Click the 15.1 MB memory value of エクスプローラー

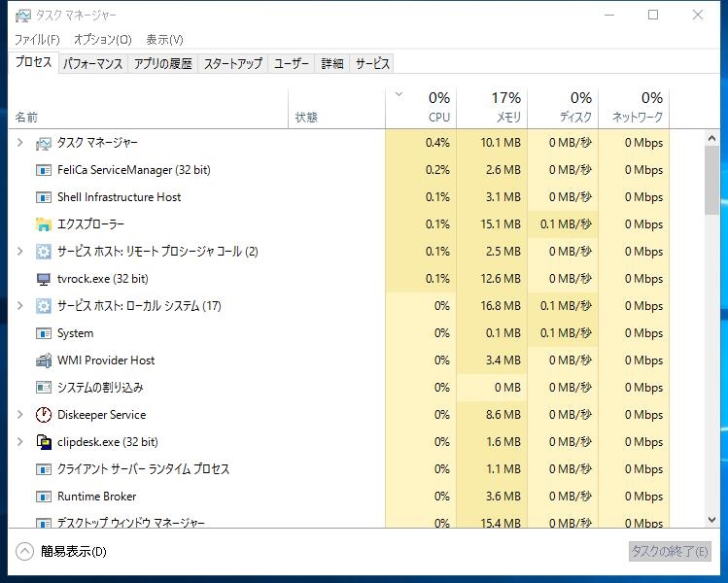point(501,224)
